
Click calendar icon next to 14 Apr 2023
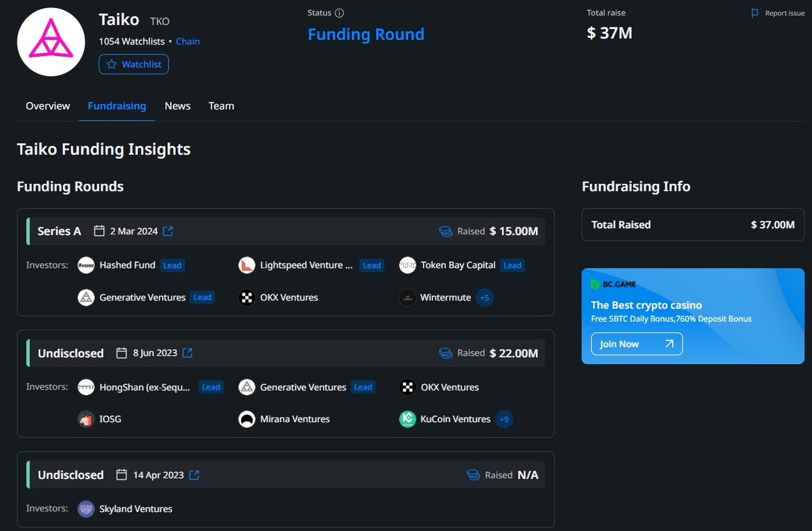[x=122, y=475]
